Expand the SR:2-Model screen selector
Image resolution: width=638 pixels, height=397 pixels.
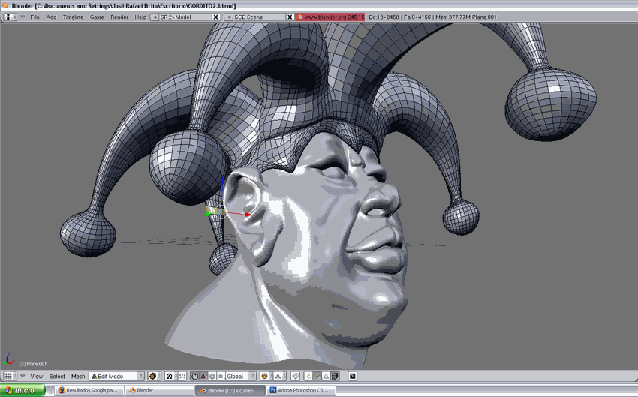pyautogui.click(x=154, y=17)
